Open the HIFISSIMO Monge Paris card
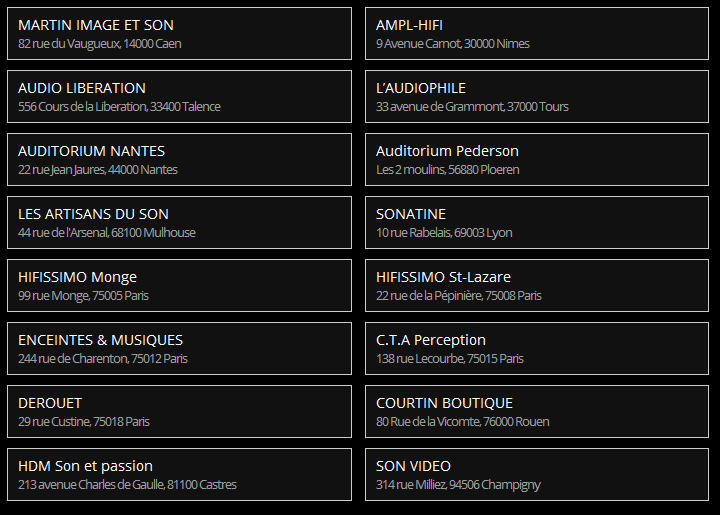 pyautogui.click(x=180, y=285)
